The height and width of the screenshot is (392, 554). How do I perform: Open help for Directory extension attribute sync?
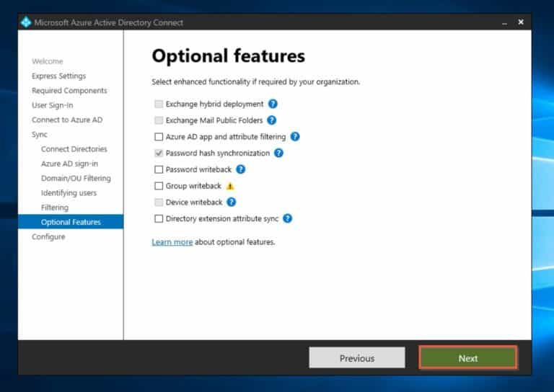pos(288,218)
